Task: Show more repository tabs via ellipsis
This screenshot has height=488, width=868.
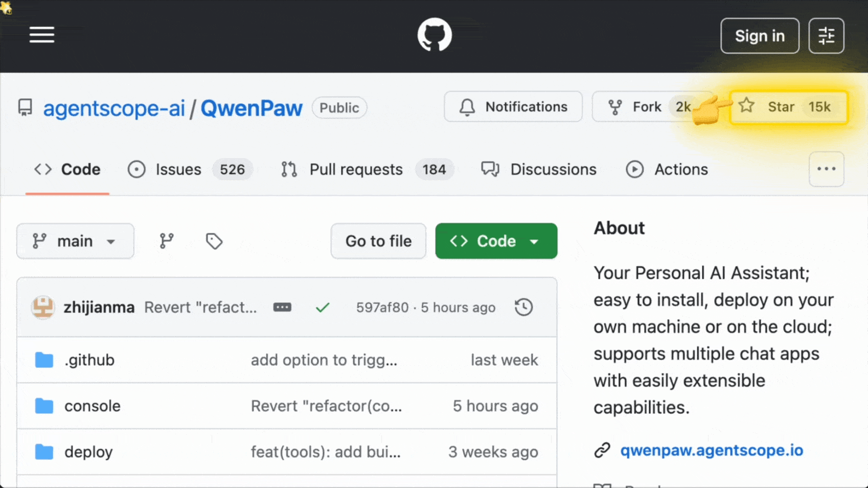Action: click(826, 169)
